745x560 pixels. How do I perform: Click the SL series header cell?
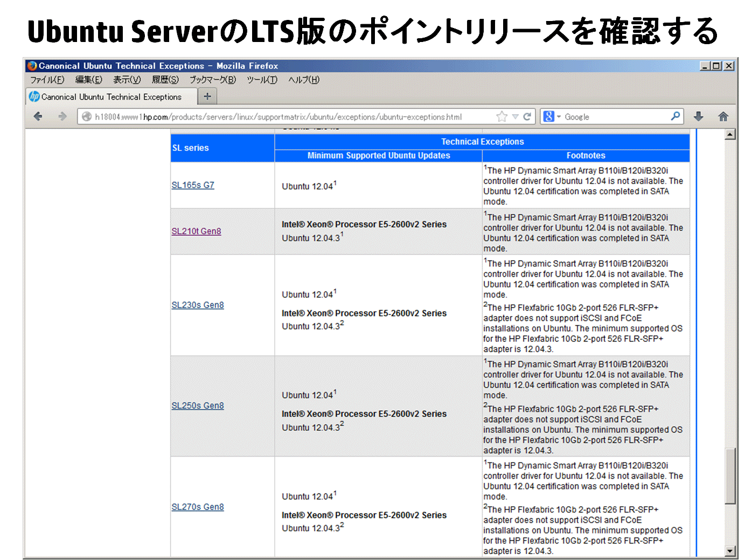(222, 148)
